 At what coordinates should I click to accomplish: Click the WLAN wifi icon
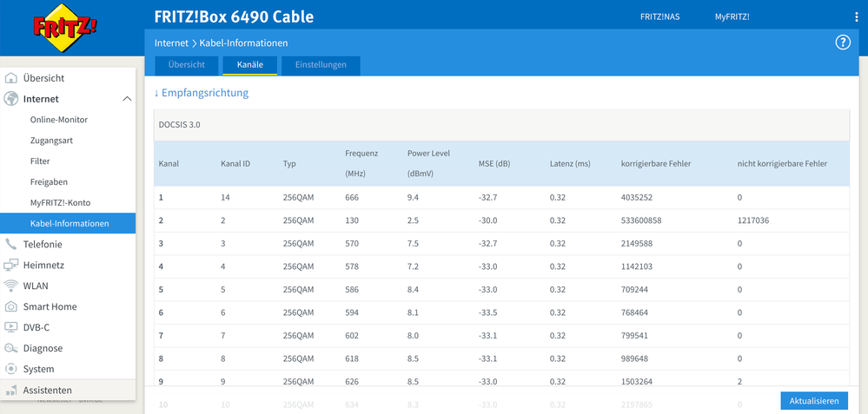click(11, 286)
